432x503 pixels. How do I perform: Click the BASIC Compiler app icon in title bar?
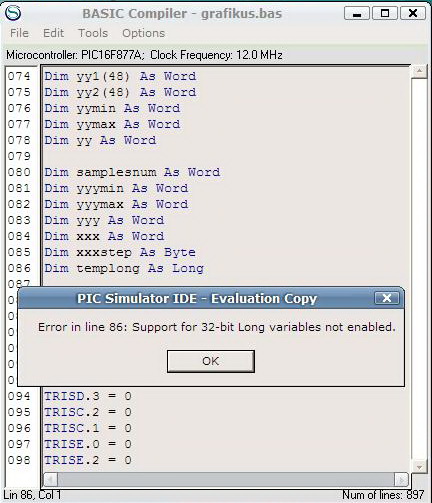coord(13,13)
